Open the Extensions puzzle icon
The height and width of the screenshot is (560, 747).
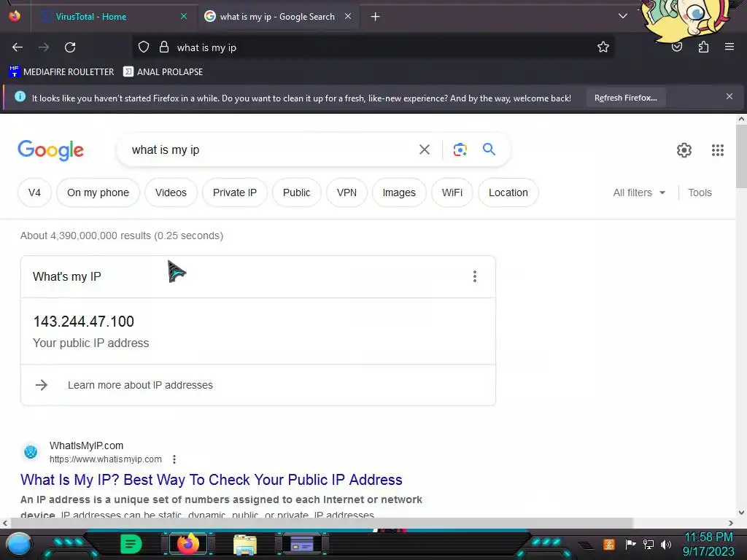click(x=703, y=47)
